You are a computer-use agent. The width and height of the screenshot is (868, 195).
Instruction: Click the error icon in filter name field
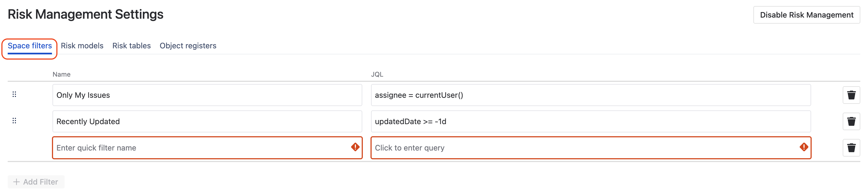click(x=355, y=147)
